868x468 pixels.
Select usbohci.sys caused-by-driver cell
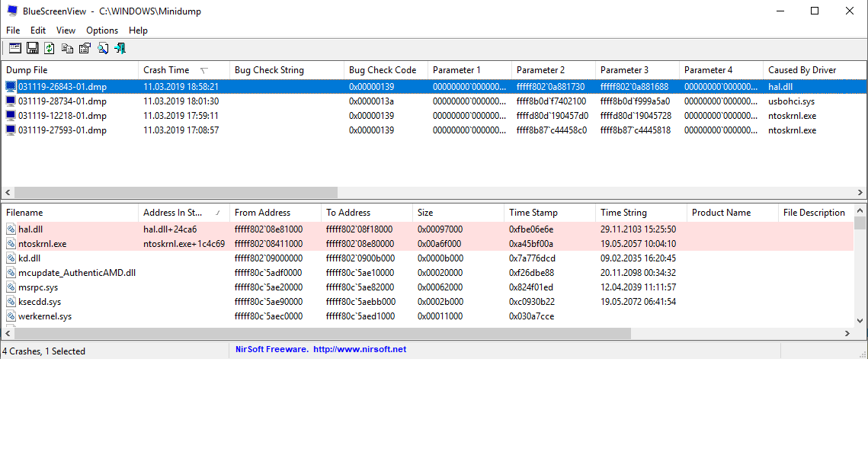pyautogui.click(x=792, y=101)
